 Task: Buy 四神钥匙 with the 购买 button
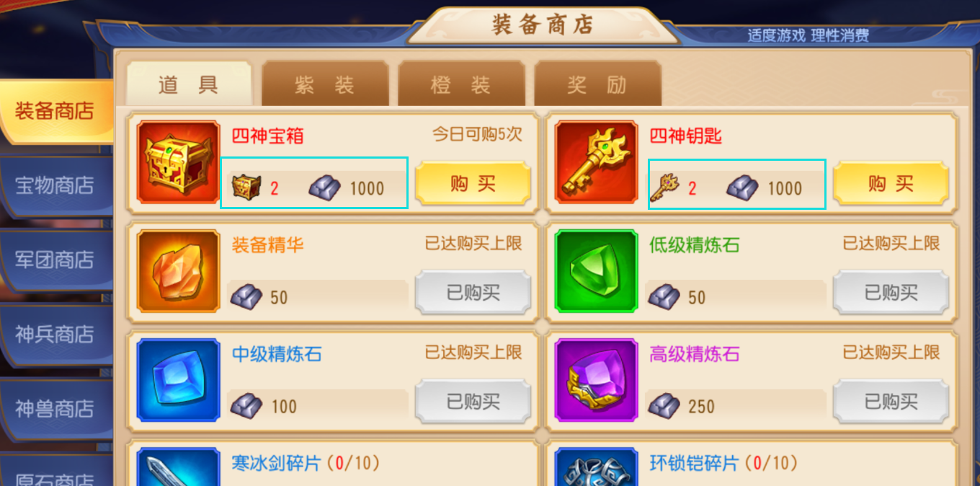click(x=891, y=183)
